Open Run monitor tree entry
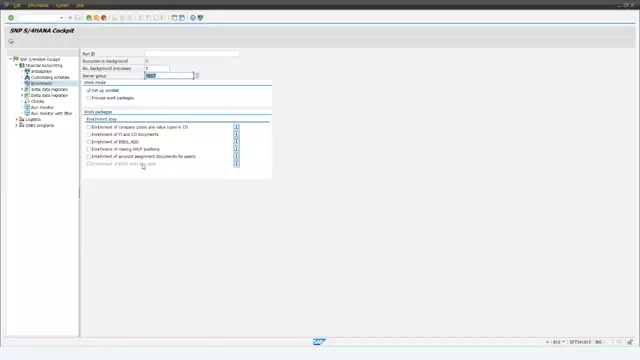The width and height of the screenshot is (640, 360). [x=42, y=107]
